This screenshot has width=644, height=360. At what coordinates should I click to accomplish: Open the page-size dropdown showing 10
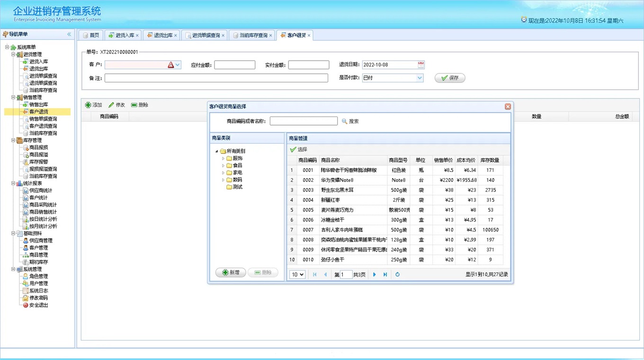point(297,274)
